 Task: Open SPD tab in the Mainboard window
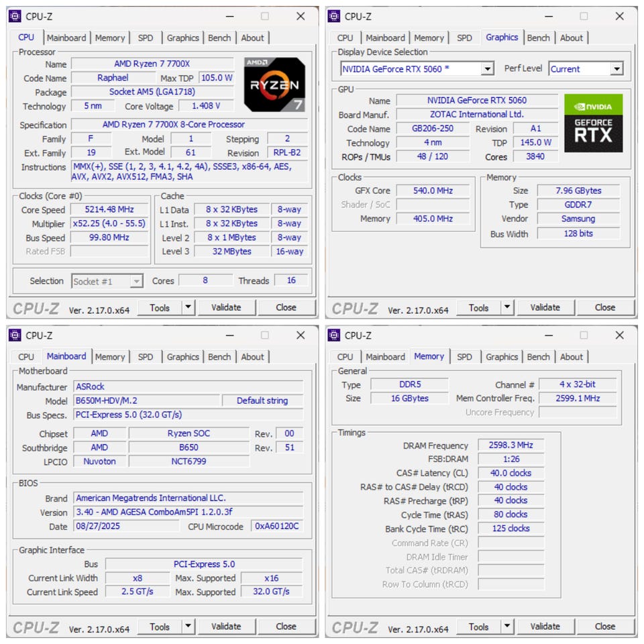point(146,357)
